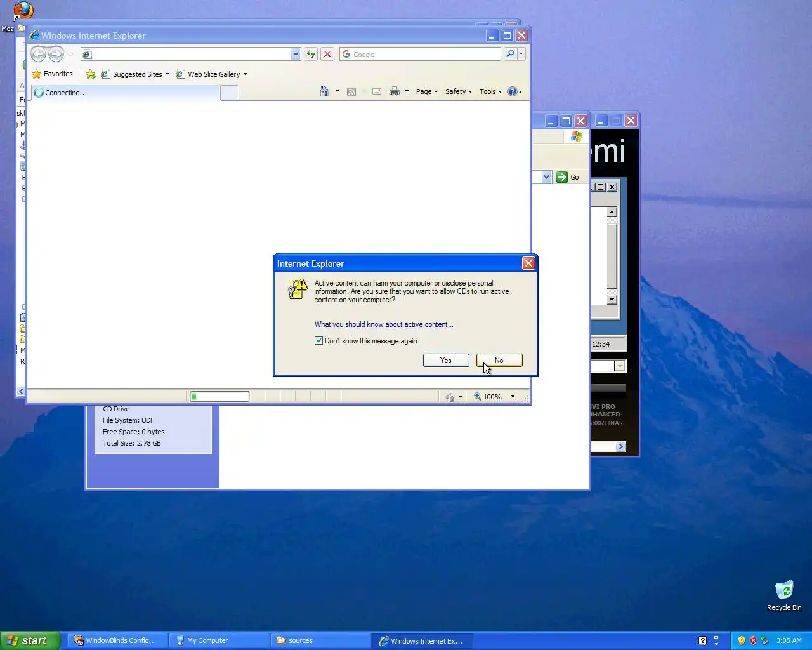Screen dimensions: 812x650
Task: Click Yes in the active content dialog
Action: coord(446,361)
